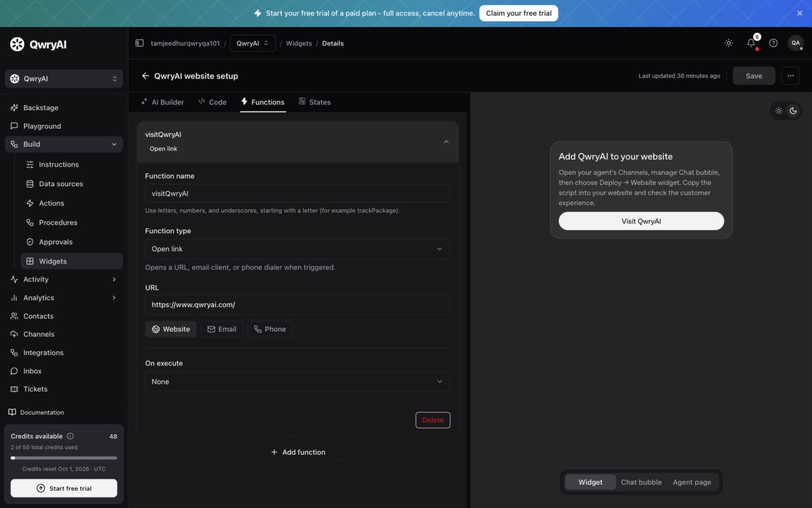Viewport: 812px width, 508px height.
Task: Select the Phone link type
Action: (x=269, y=329)
